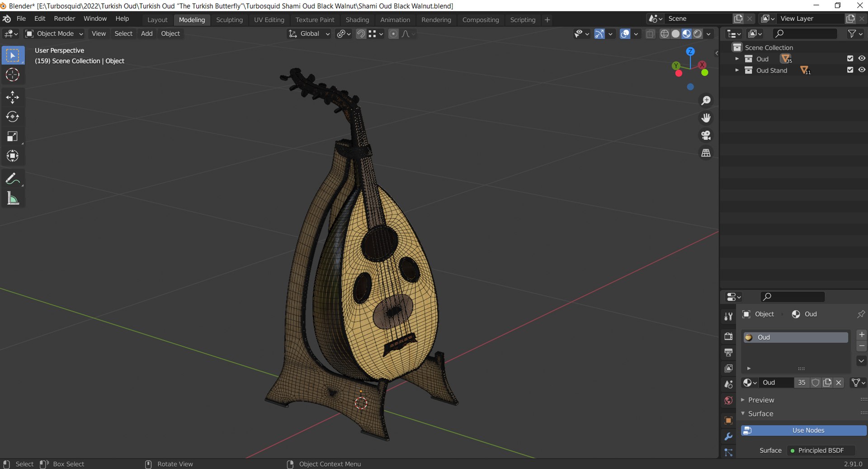Click Principled BSDF surface shader button

(x=821, y=450)
